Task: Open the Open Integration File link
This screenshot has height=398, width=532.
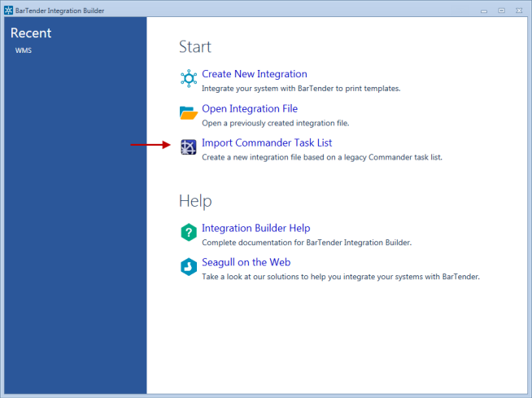Action: tap(250, 109)
